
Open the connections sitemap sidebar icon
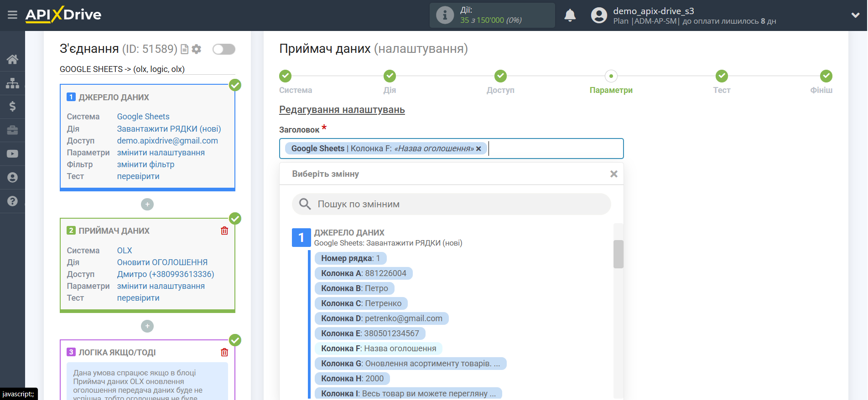(12, 83)
